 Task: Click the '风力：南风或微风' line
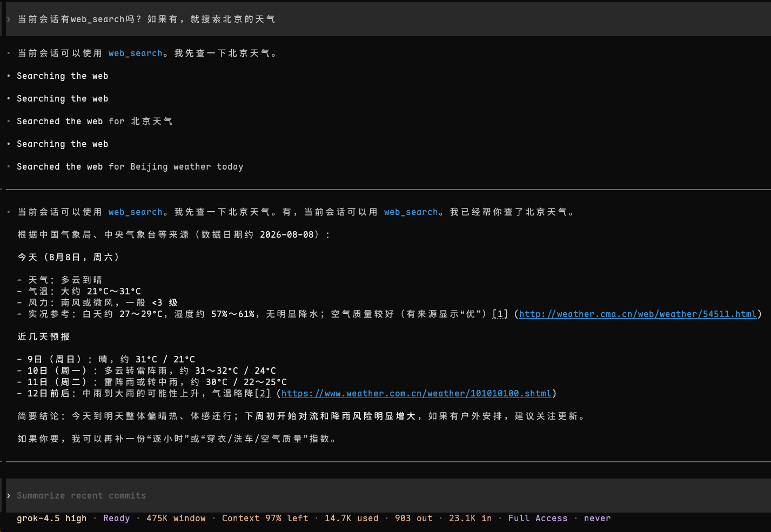97,303
